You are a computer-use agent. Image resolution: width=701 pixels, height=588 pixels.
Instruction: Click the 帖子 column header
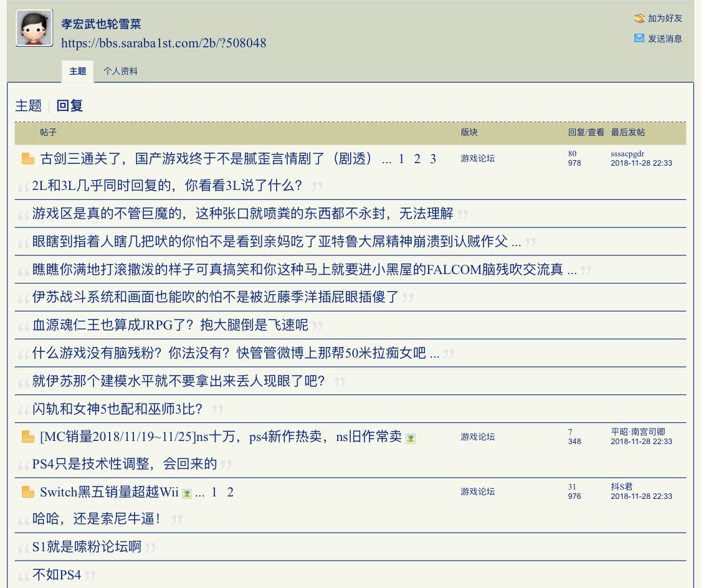pos(48,132)
